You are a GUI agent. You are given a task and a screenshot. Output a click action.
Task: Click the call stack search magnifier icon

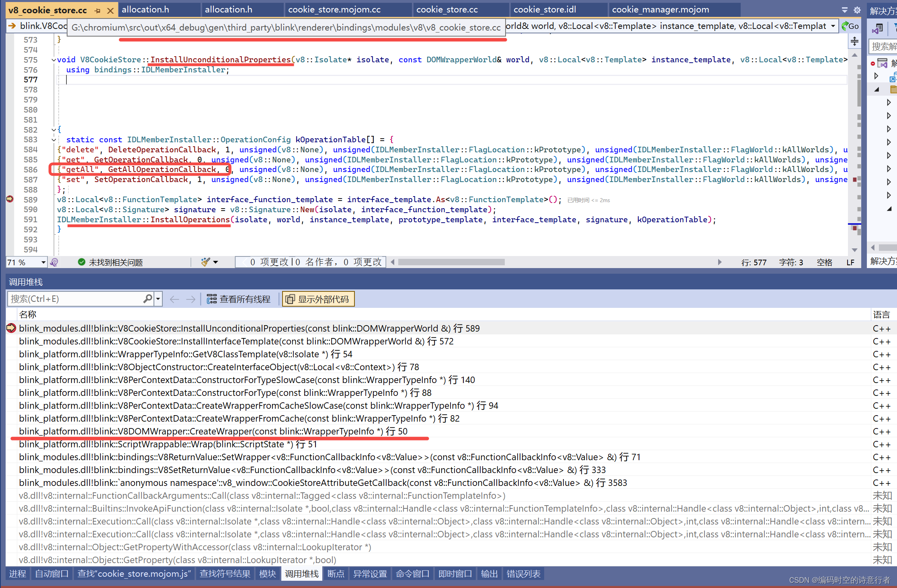pos(147,299)
